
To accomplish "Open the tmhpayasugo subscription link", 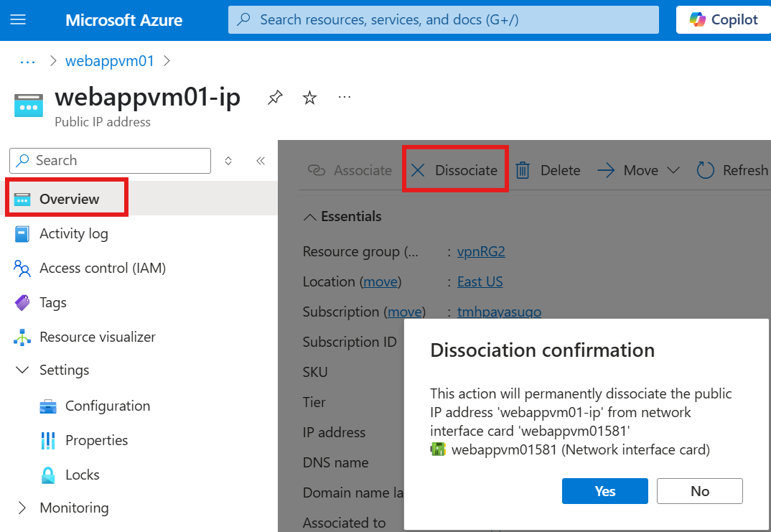I will click(499, 312).
